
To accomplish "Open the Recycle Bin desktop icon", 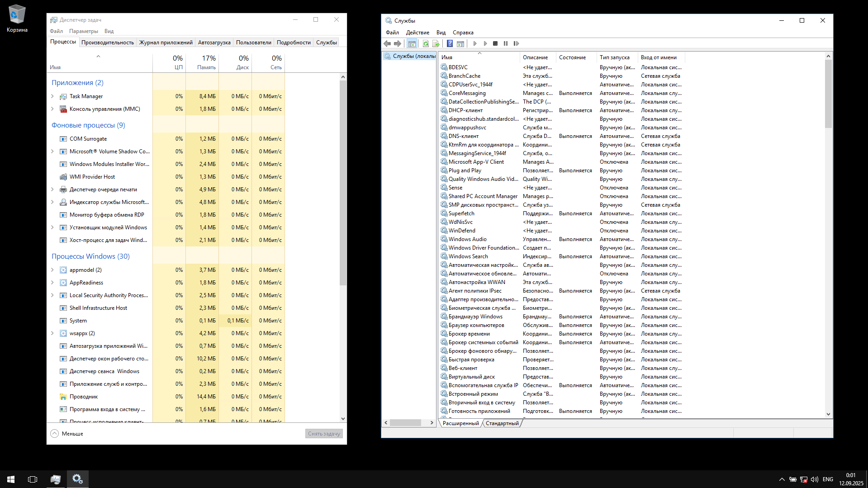I will coord(17,19).
